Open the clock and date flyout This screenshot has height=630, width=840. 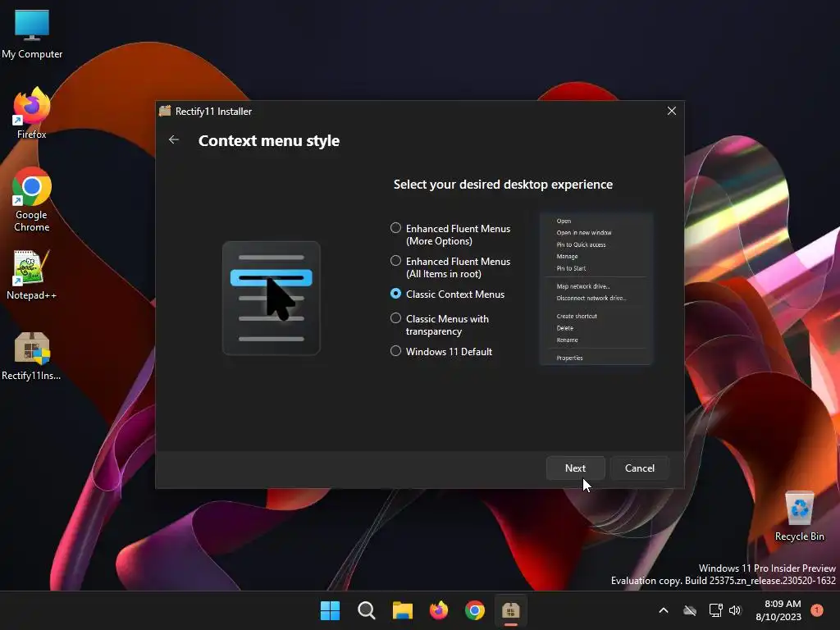tap(779, 610)
